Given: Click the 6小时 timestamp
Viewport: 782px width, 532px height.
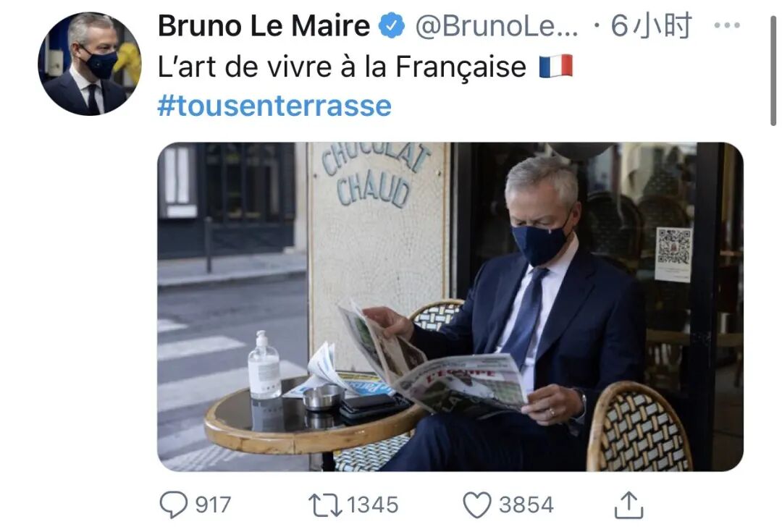Looking at the screenshot, I should (x=652, y=26).
